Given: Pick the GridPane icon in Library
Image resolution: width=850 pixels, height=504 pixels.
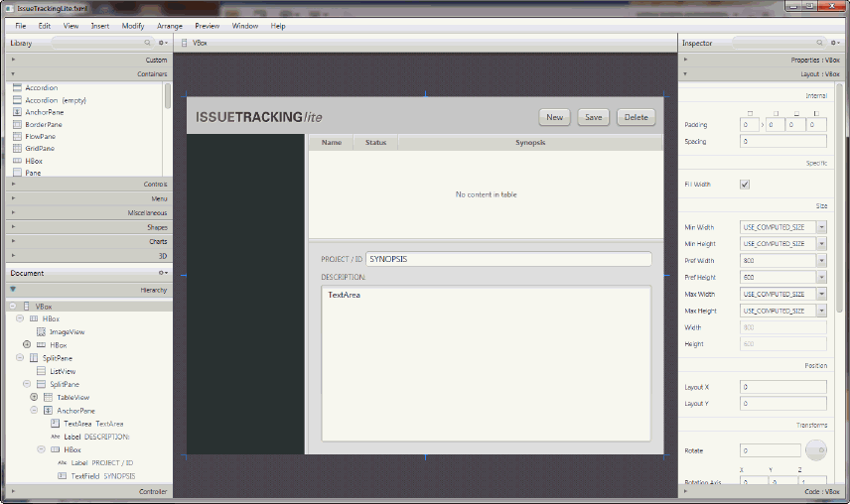Looking at the screenshot, I should point(17,149).
